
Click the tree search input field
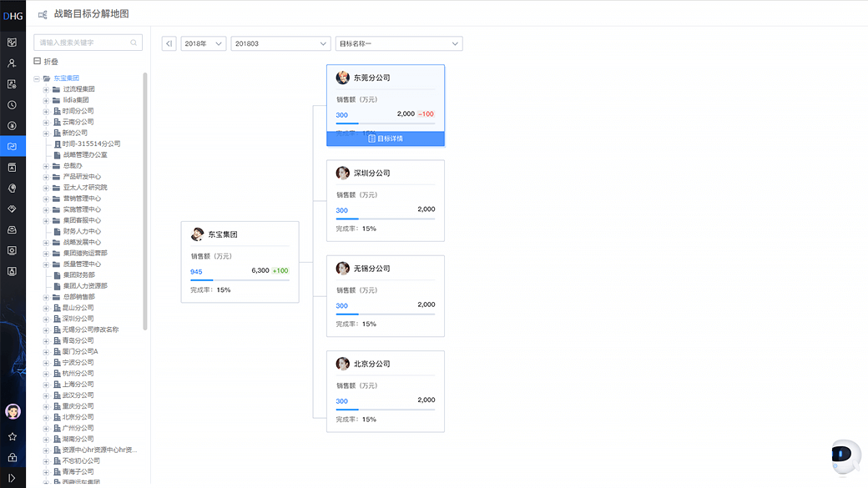(83, 43)
